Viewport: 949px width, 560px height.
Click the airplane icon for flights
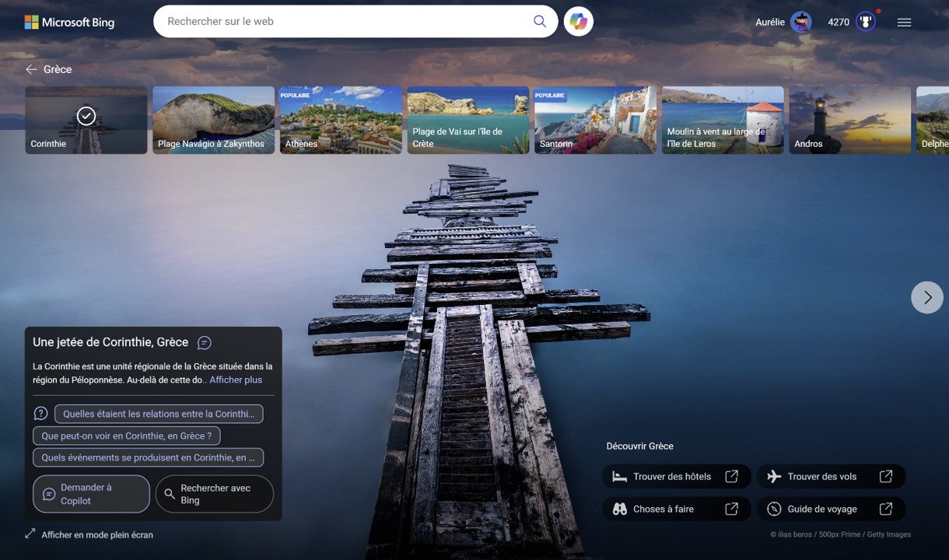coord(774,476)
